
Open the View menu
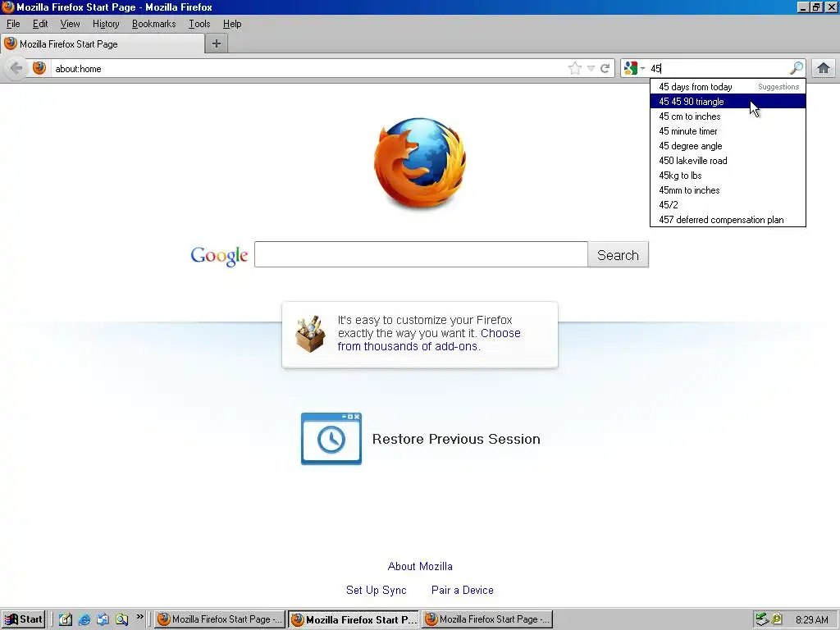[x=70, y=24]
